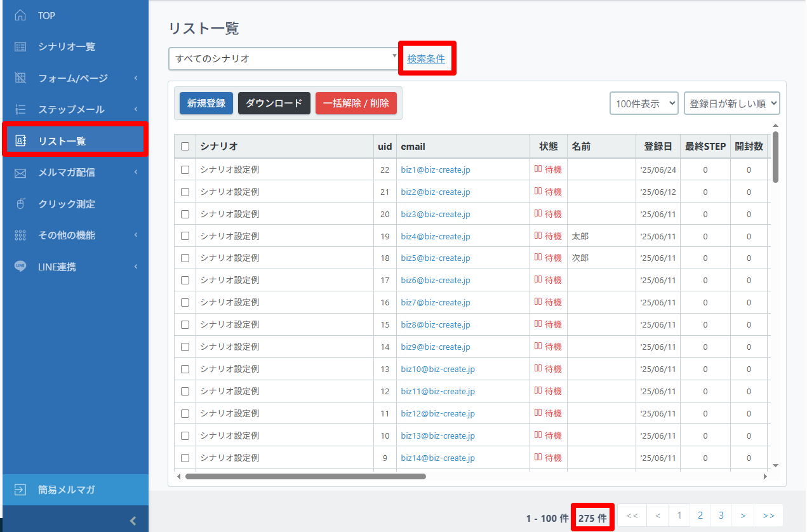Click the scroll-right arrow of the table
Screen dimensions: 807x532
pos(765,476)
